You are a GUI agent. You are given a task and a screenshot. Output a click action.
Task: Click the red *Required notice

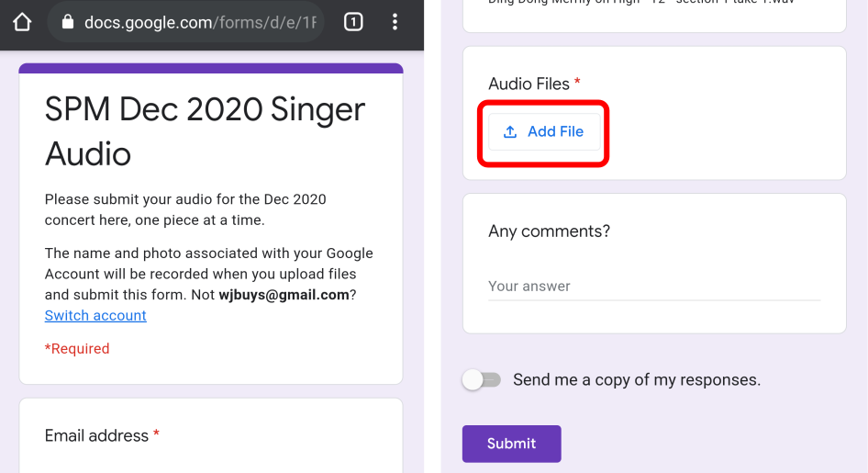point(77,349)
